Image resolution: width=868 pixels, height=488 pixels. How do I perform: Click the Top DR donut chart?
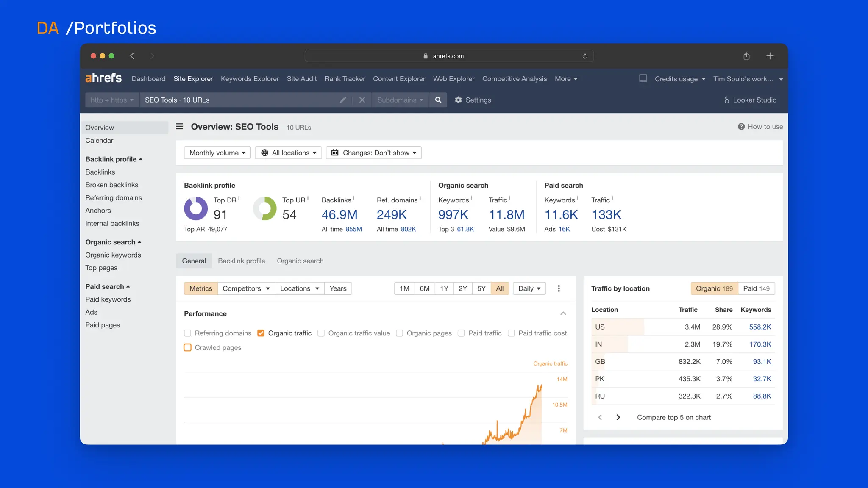tap(196, 208)
